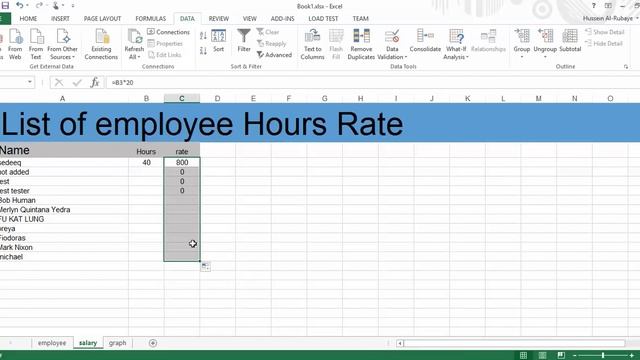This screenshot has width=640, height=360.
Task: Click the Consolidate icon
Action: (x=425, y=41)
